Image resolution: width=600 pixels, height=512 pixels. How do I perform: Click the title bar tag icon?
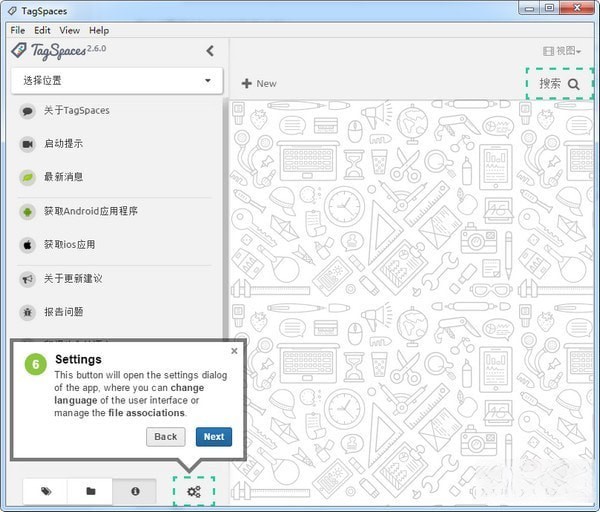pos(12,11)
